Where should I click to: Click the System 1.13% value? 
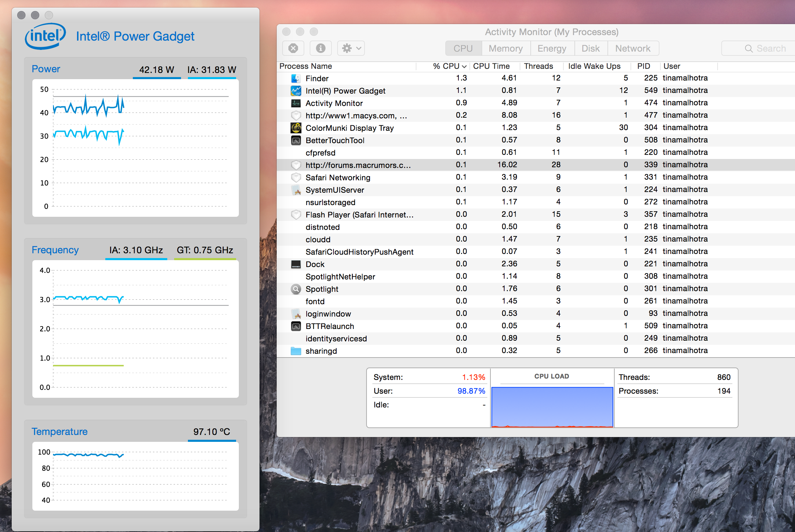click(x=473, y=377)
